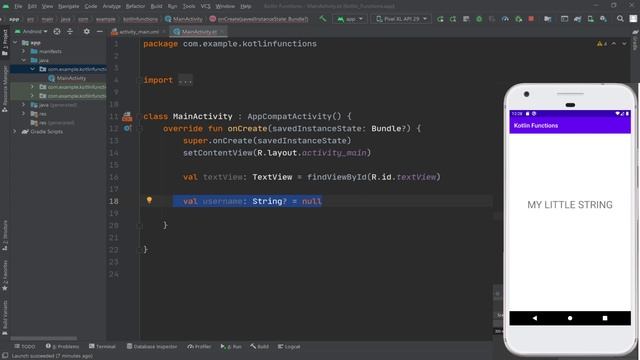Screen dimensions: 640x360
Task: Open the Edit menu
Action: (32, 6)
